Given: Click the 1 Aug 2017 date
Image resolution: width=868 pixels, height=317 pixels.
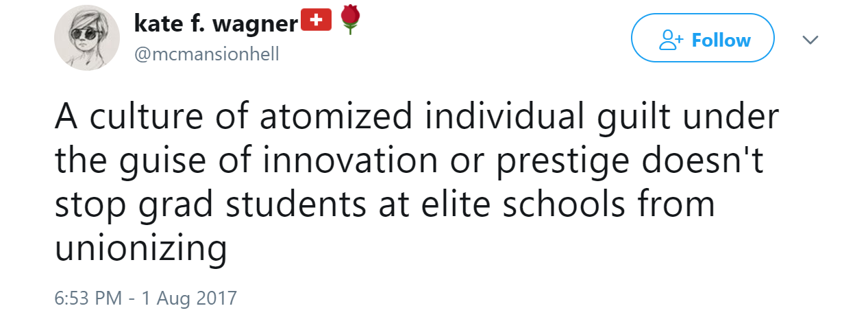Looking at the screenshot, I should [x=190, y=298].
